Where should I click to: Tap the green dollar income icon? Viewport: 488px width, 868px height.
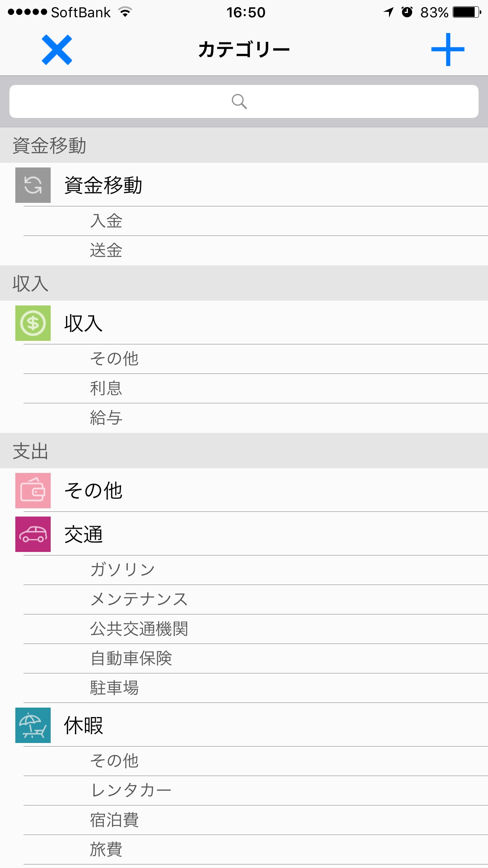[33, 323]
